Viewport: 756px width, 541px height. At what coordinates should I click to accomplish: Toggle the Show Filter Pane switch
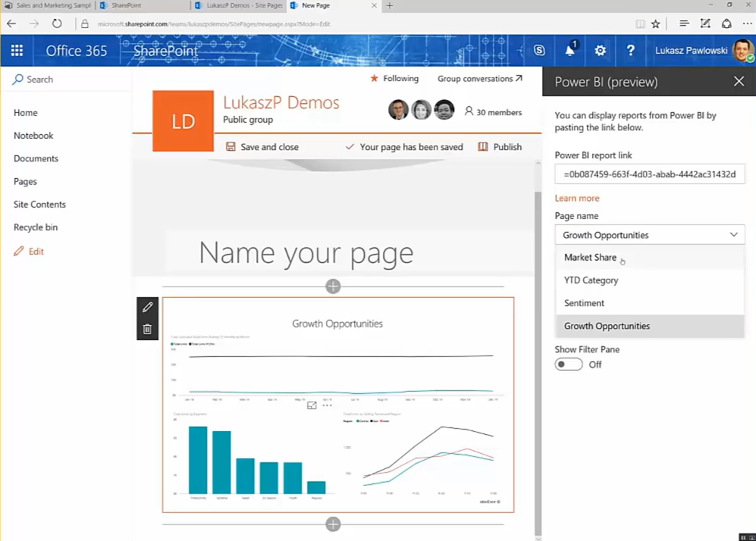pos(569,364)
